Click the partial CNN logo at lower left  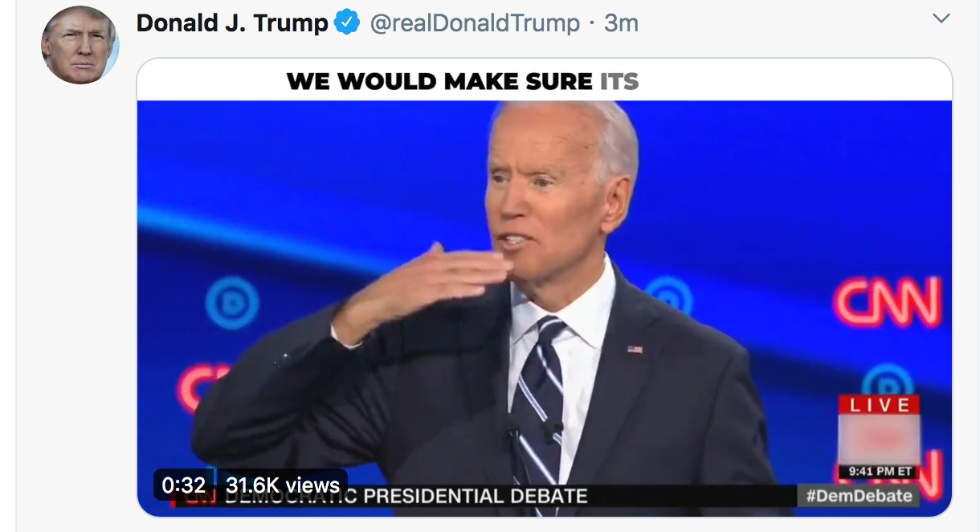pyautogui.click(x=192, y=389)
